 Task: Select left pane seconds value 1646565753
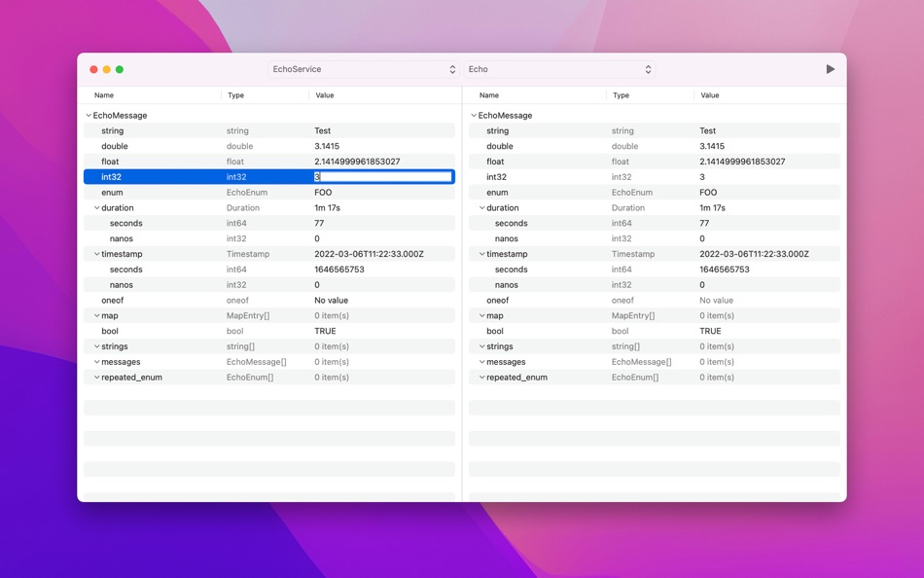[338, 269]
